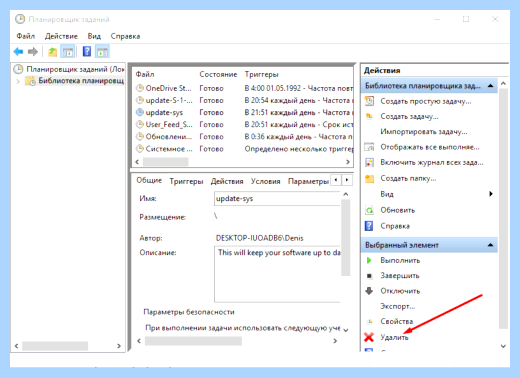520x378 pixels.
Task: Click the icon beside Создать простую задачу
Action: [x=369, y=101]
